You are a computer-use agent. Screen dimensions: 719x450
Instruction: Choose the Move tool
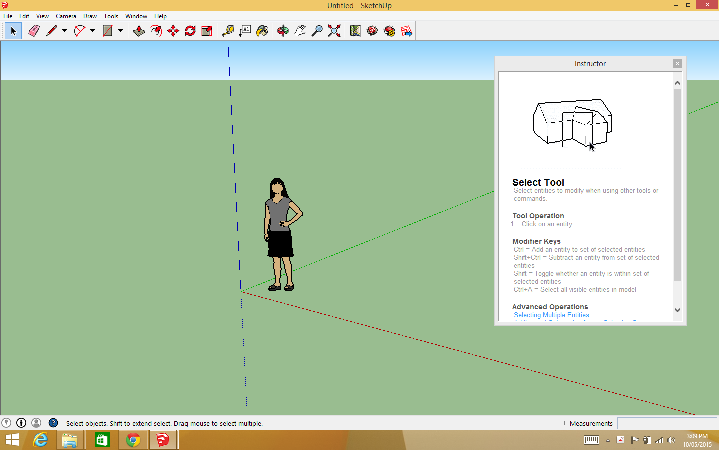[173, 31]
